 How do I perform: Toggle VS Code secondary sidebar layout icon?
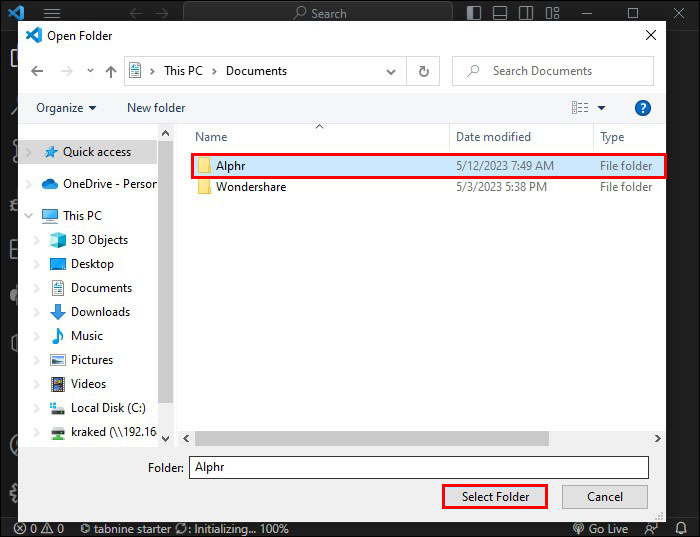(526, 13)
